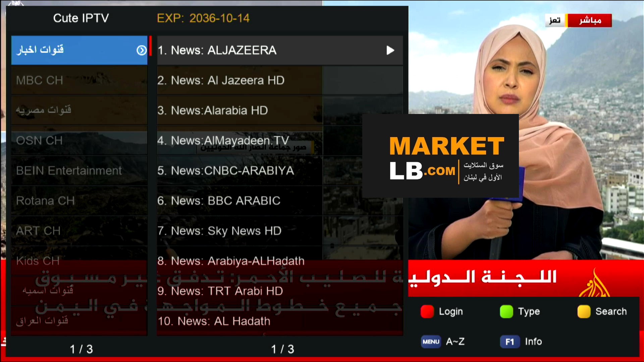Play channel 7. News: Sky News HD

[x=280, y=231]
